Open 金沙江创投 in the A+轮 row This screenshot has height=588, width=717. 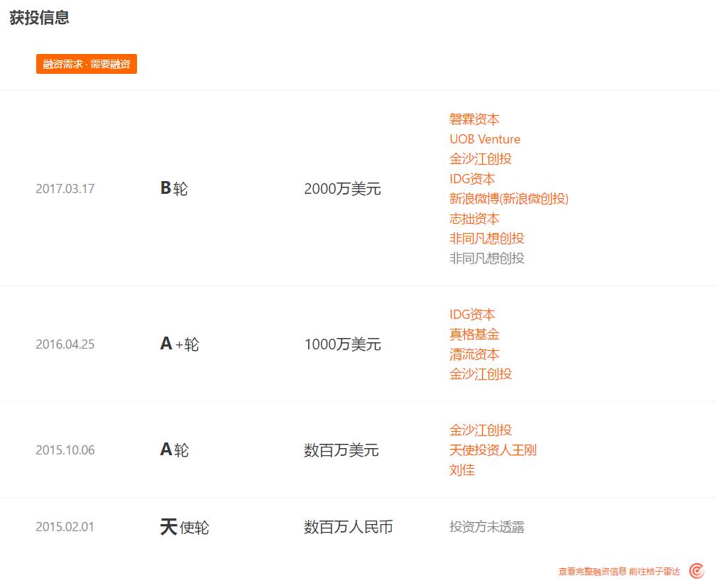pos(481,374)
